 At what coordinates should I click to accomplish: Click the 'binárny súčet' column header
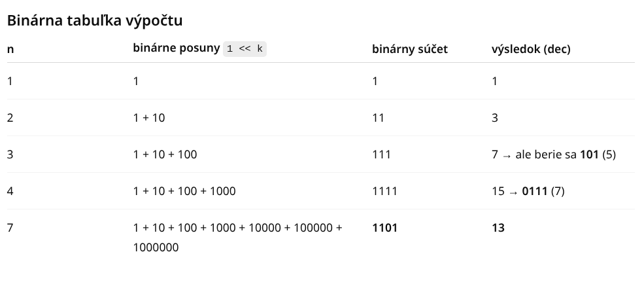click(x=410, y=49)
